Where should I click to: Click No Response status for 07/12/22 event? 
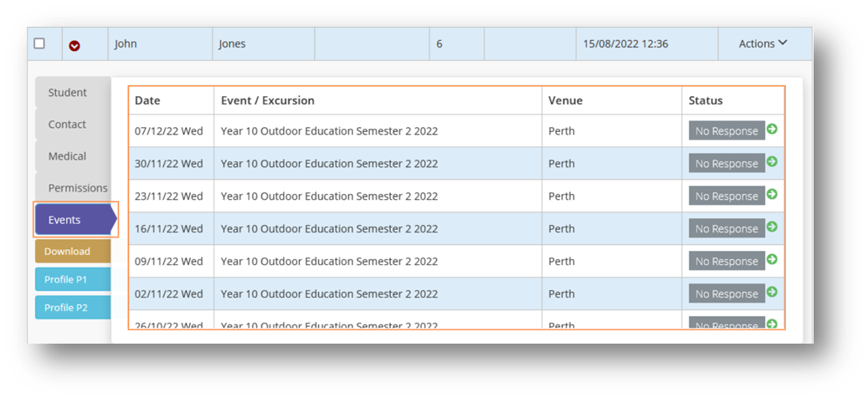point(727,131)
